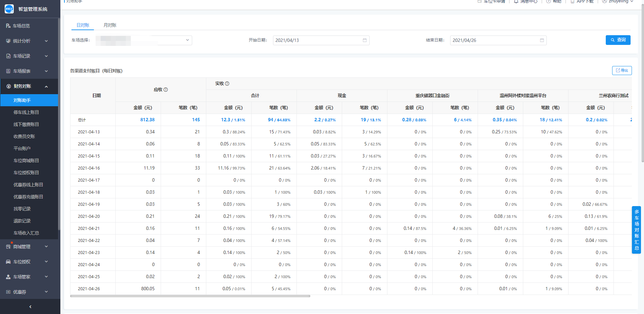Click the calendar icon in end date field
This screenshot has height=314, width=644.
click(x=542, y=40)
